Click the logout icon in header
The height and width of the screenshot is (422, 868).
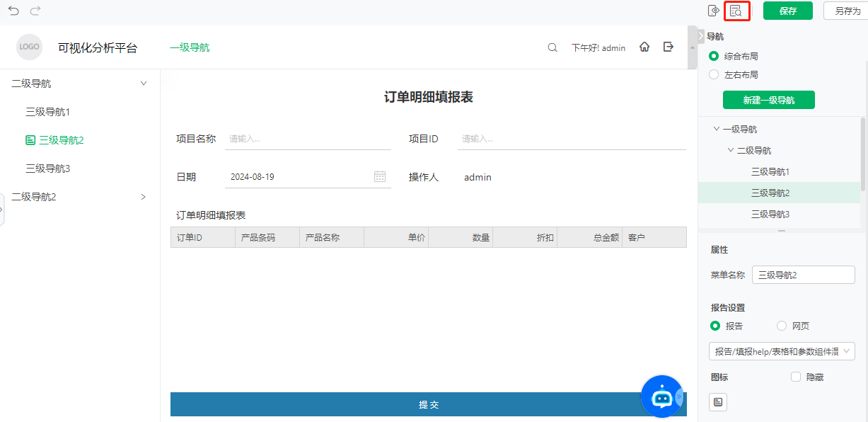pyautogui.click(x=668, y=47)
